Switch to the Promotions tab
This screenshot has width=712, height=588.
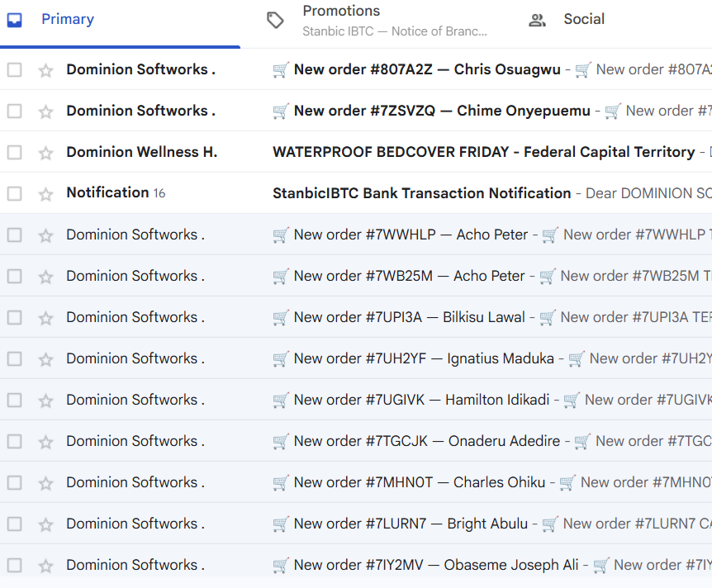[377, 21]
